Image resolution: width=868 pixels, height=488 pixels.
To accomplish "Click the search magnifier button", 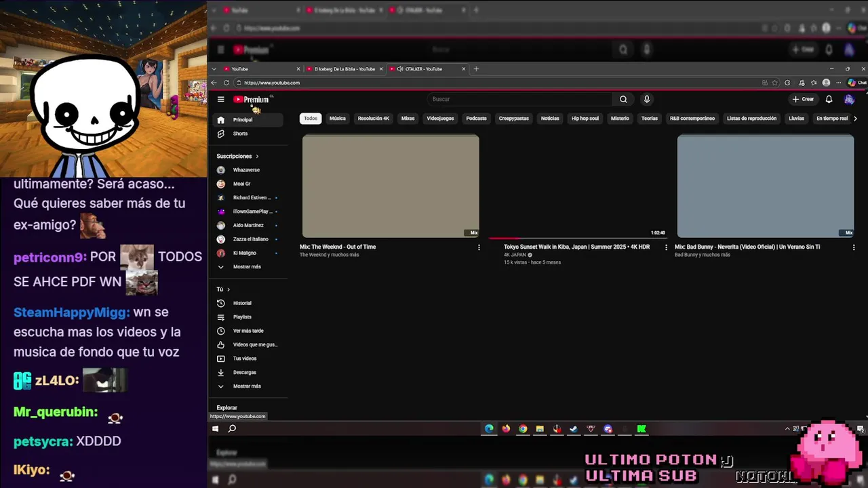I will pyautogui.click(x=623, y=99).
